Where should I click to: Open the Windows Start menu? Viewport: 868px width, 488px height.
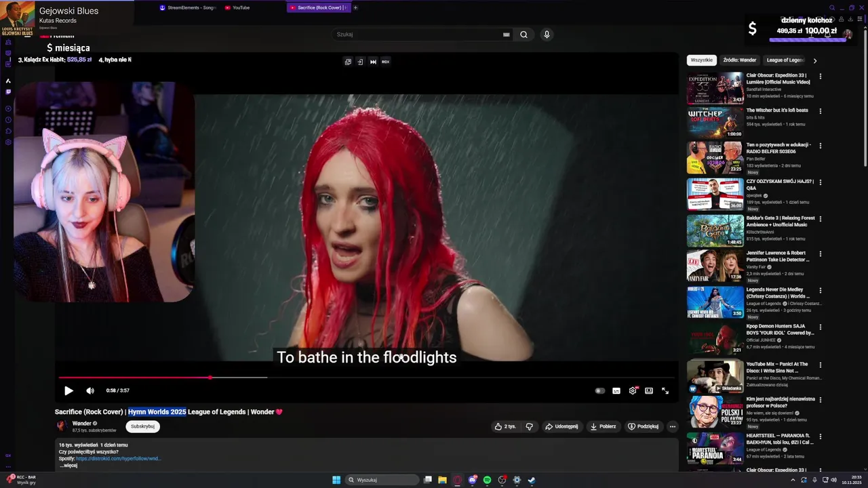click(336, 480)
